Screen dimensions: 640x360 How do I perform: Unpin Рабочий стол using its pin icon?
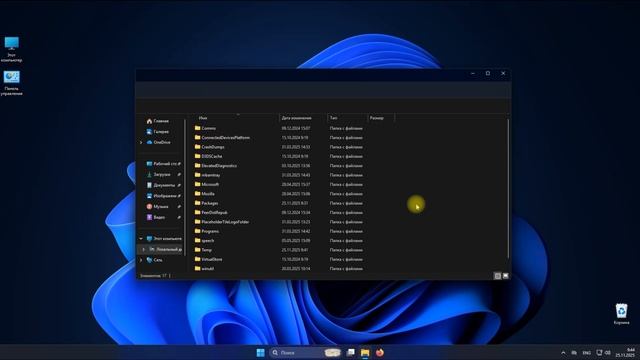179,164
